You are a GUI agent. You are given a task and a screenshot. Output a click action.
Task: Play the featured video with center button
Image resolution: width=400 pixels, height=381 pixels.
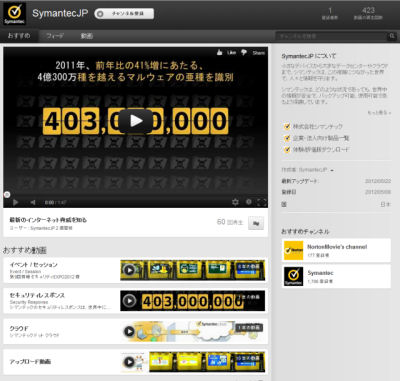click(136, 121)
